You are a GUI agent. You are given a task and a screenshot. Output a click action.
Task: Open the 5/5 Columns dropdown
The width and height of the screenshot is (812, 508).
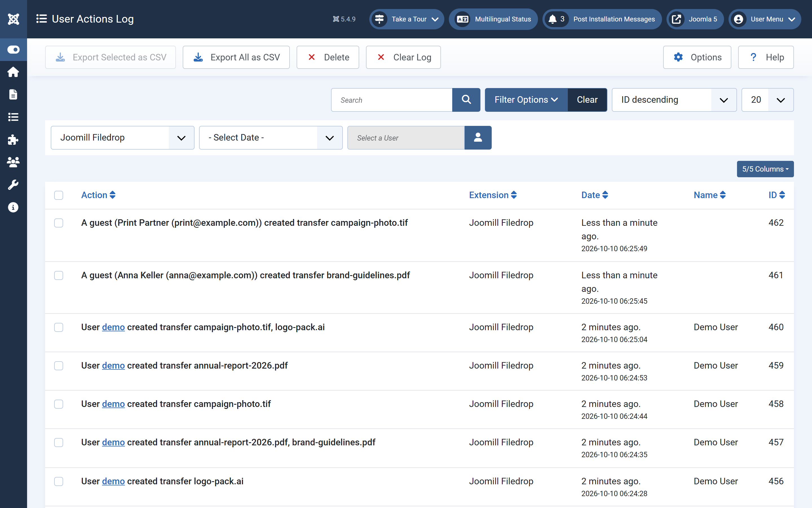(765, 169)
